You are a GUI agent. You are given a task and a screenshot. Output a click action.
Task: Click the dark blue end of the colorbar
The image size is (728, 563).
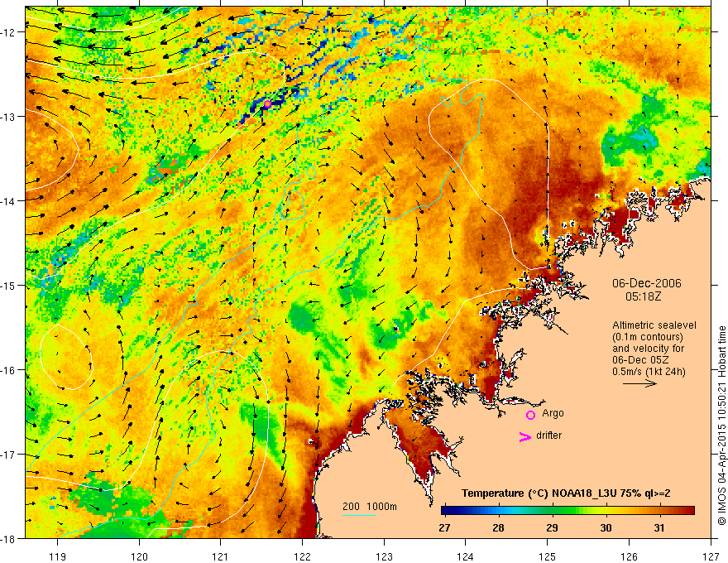(446, 511)
